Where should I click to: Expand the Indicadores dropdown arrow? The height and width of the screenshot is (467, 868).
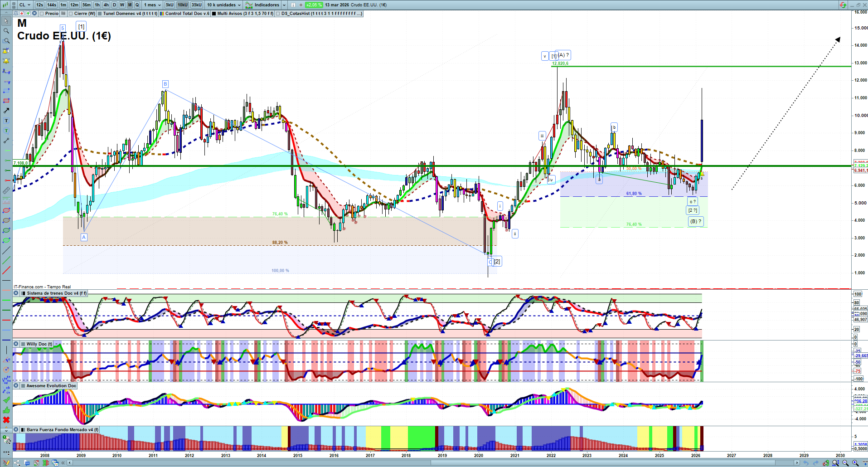pyautogui.click(x=284, y=5)
